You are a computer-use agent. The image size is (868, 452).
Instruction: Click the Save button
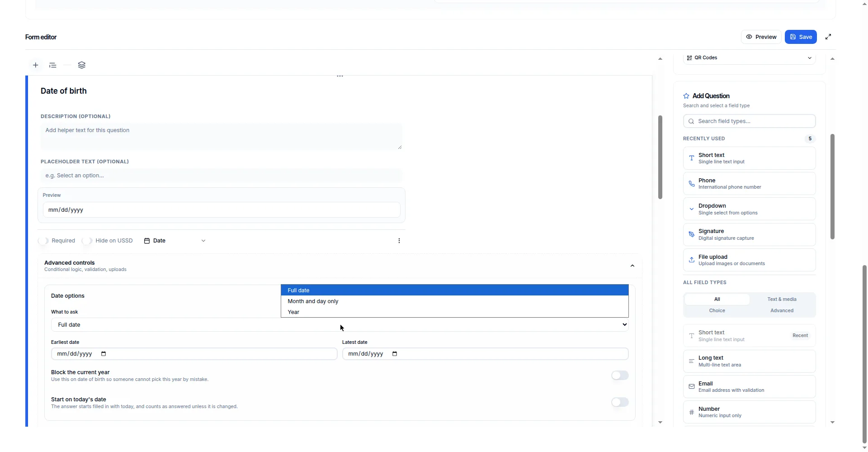pyautogui.click(x=801, y=37)
